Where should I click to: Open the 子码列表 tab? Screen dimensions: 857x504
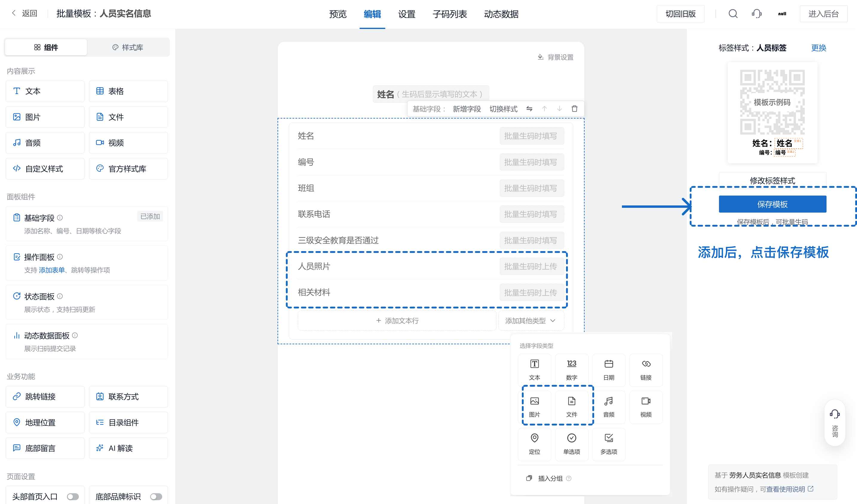[450, 14]
